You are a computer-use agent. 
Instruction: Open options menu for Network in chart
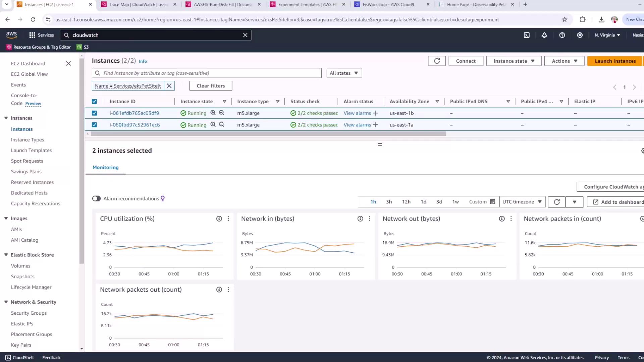[x=370, y=219]
